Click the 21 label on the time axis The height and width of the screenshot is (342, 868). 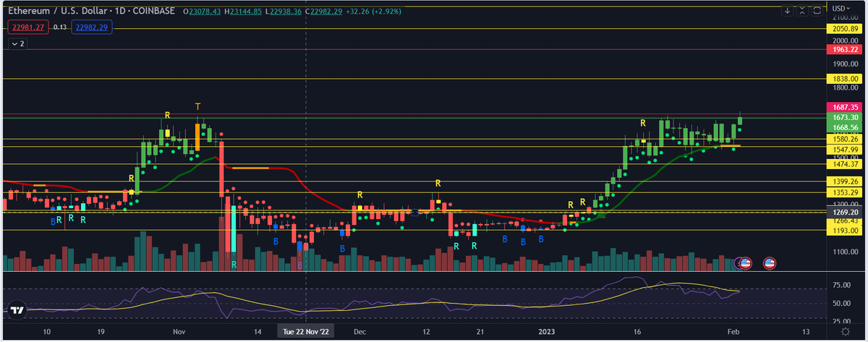coord(480,330)
